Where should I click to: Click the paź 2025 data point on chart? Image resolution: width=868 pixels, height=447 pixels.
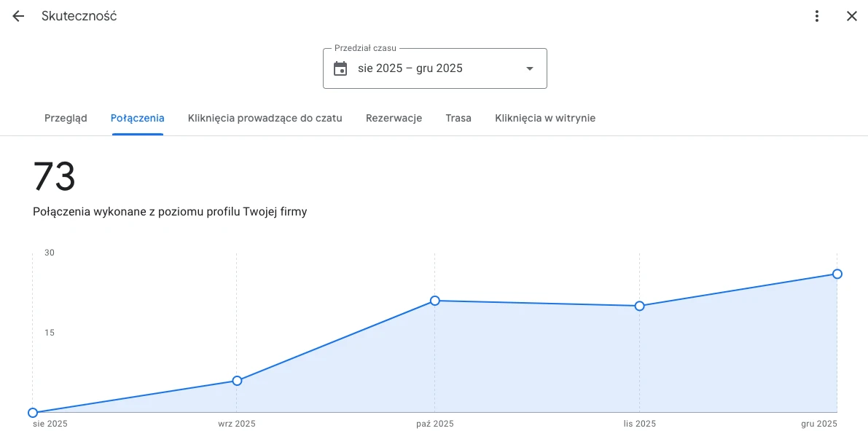[x=434, y=300]
